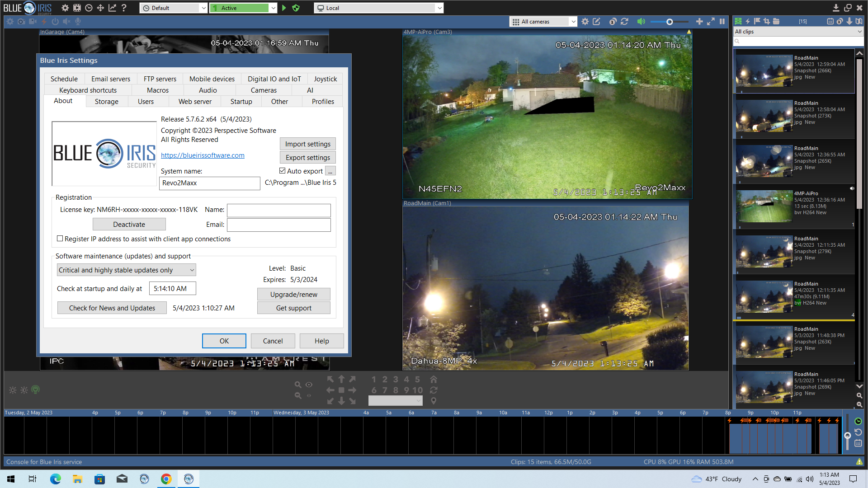
Task: Click the Export settings button
Action: [x=308, y=157]
